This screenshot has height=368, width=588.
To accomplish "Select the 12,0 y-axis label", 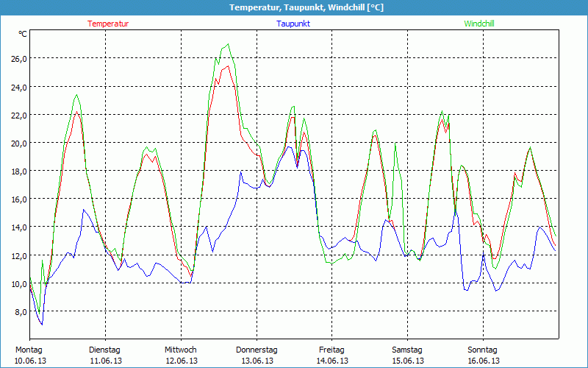I will [18, 255].
